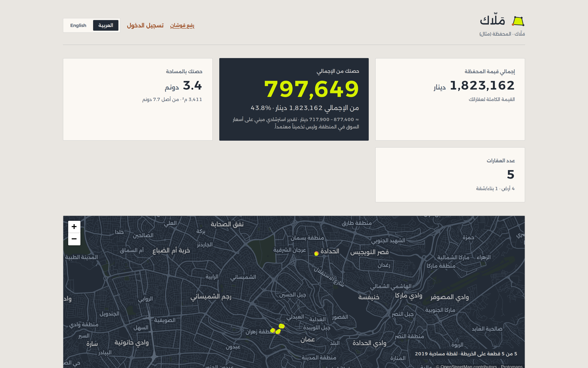The width and height of the screenshot is (588, 368).
Task: Switch language to العربية
Action: (x=106, y=25)
